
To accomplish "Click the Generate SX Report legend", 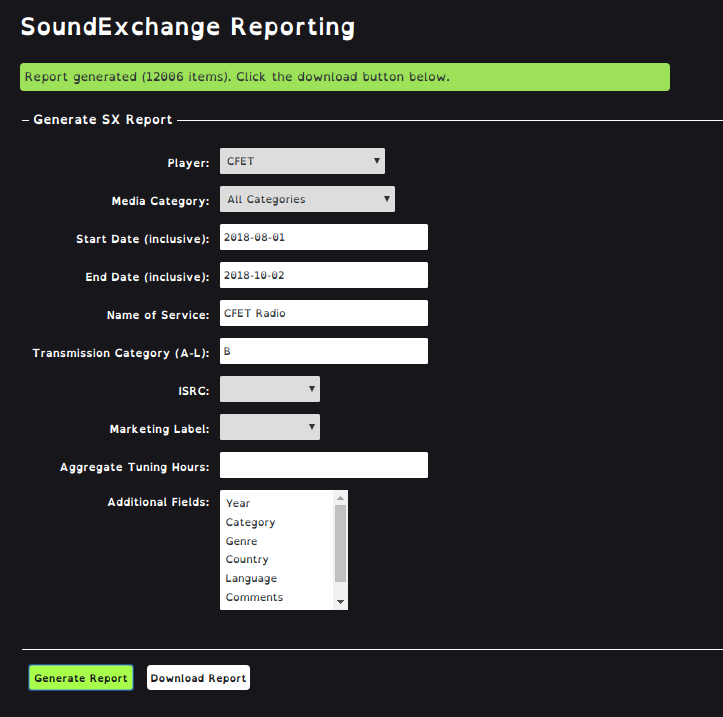I will click(x=103, y=119).
